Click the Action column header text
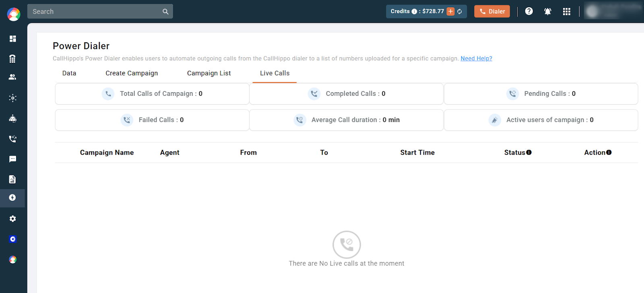Viewport: 644px width, 293px height. point(595,153)
